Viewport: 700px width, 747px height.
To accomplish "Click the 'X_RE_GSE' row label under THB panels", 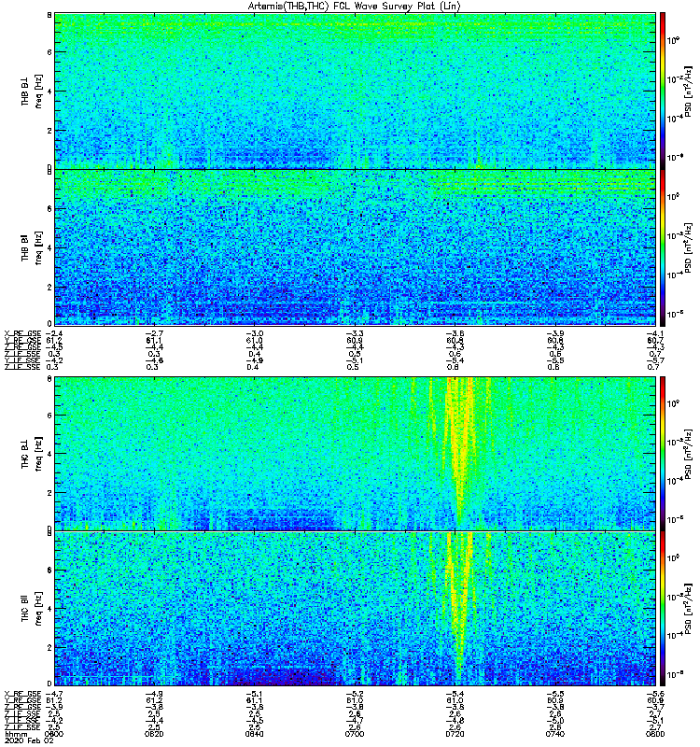I will (x=22, y=333).
